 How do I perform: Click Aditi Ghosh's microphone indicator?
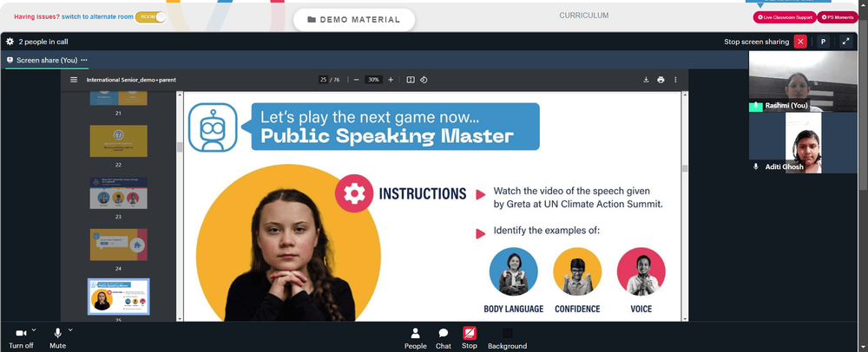(756, 166)
